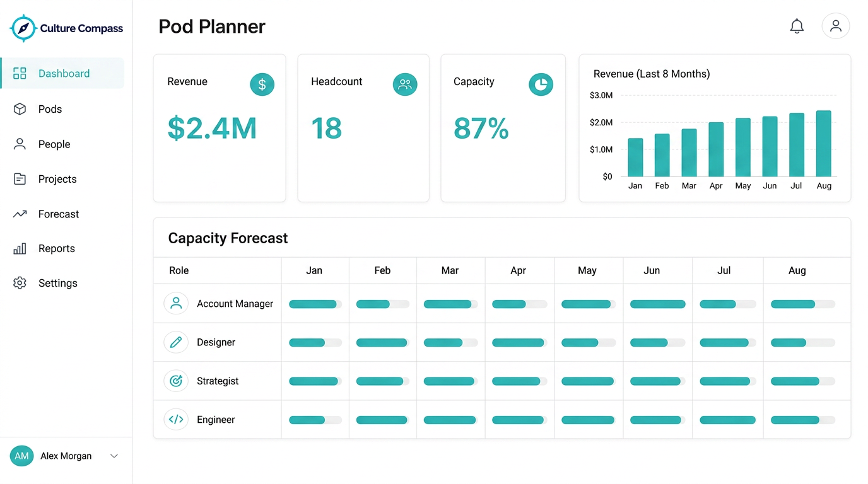Click the Role column header
This screenshot has width=868, height=484.
coord(179,270)
